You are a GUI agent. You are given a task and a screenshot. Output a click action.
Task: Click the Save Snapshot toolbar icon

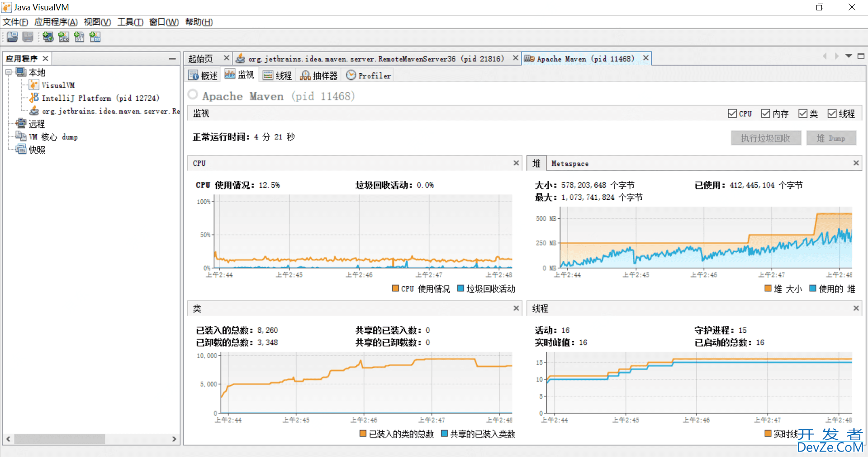(x=28, y=37)
